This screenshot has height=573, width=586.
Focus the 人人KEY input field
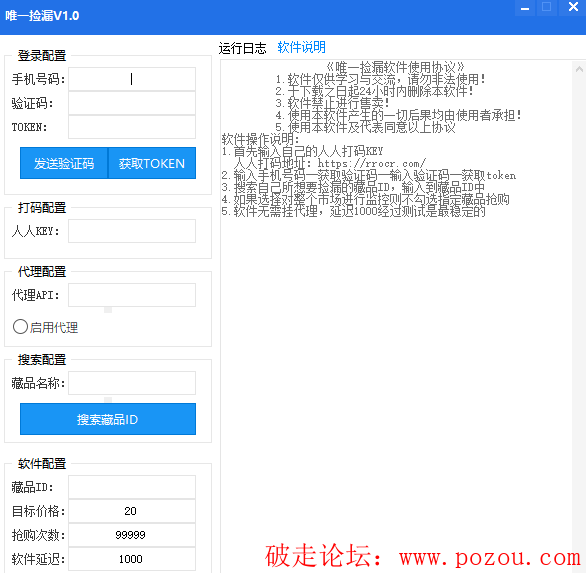[x=132, y=231]
